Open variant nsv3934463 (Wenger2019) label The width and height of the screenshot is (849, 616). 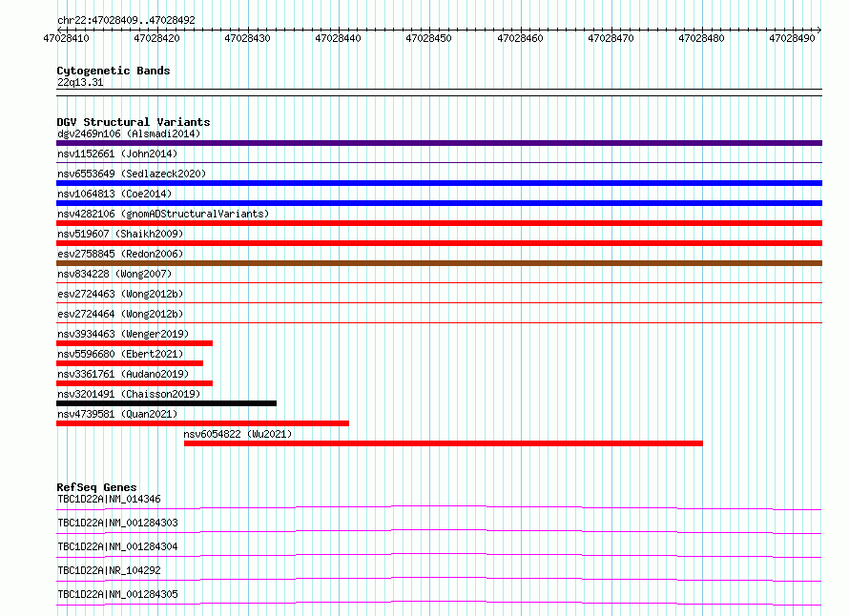click(123, 334)
